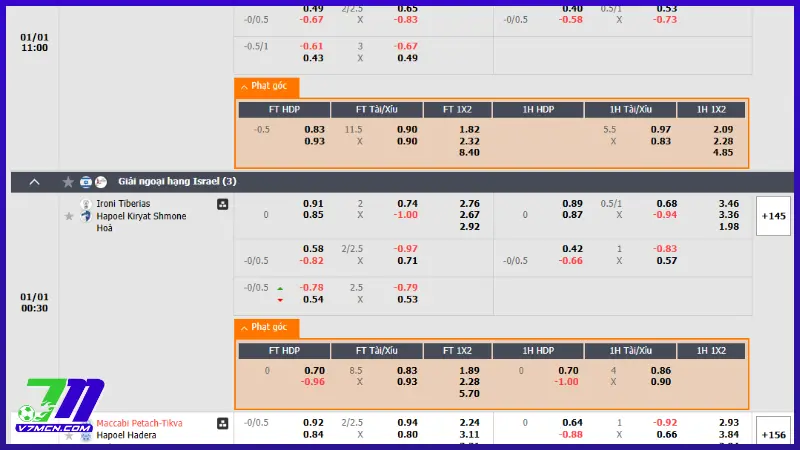Open stats icon for Maccabi Petach-Tikva match
Screen dimensions: 800x450
click(222, 423)
